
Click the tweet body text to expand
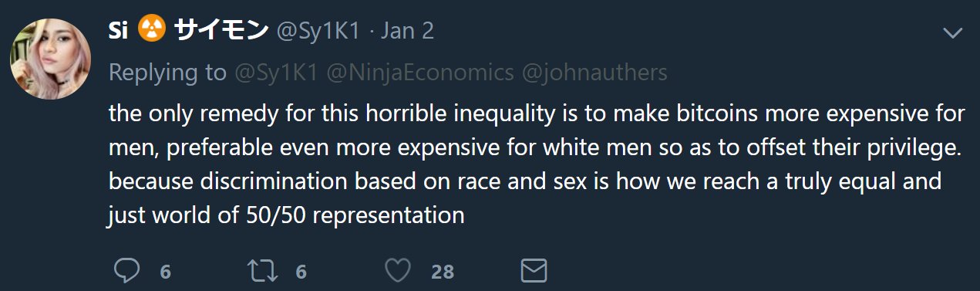point(537,164)
